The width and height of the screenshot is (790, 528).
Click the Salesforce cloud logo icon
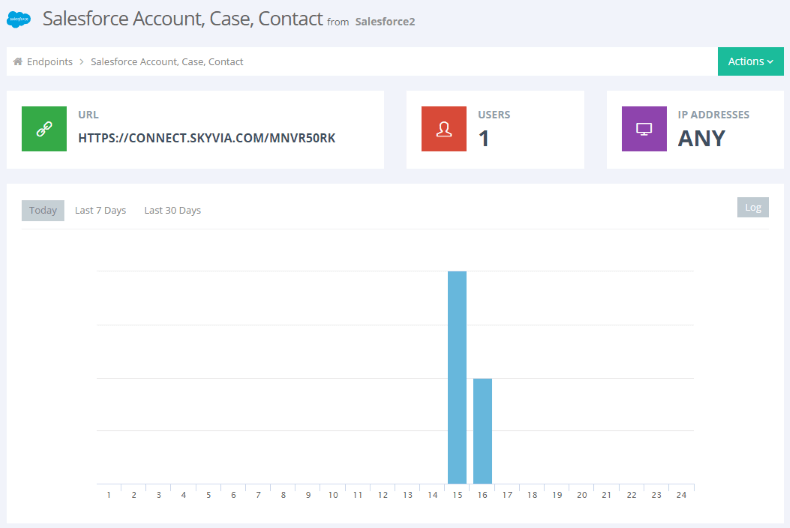[x=19, y=20]
